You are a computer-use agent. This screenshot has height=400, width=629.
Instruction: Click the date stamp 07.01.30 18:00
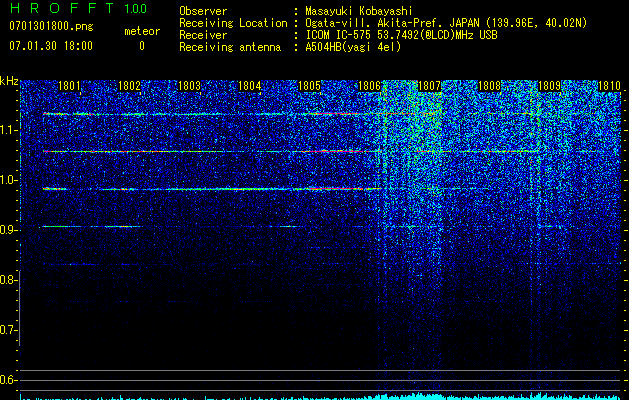click(x=51, y=46)
